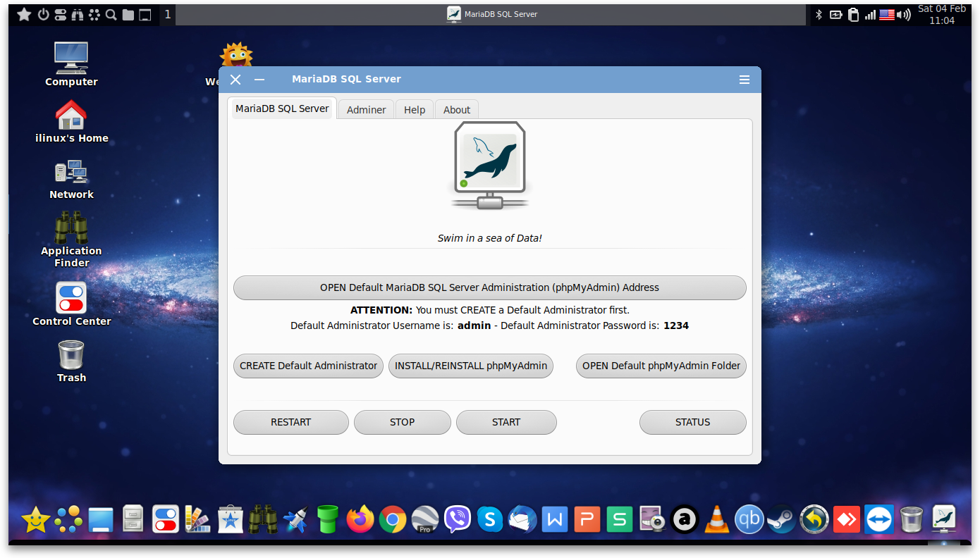Screen dimensions: 980x558
Task: Open the Trash icon in the dock
Action: (911, 520)
